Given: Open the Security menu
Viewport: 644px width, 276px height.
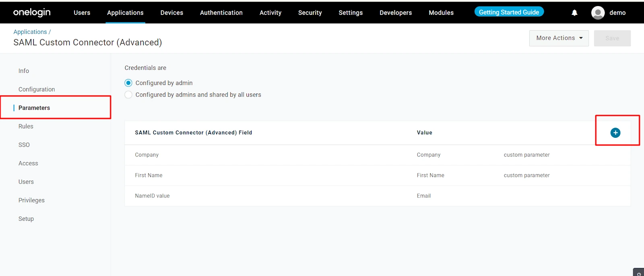Looking at the screenshot, I should (x=310, y=12).
